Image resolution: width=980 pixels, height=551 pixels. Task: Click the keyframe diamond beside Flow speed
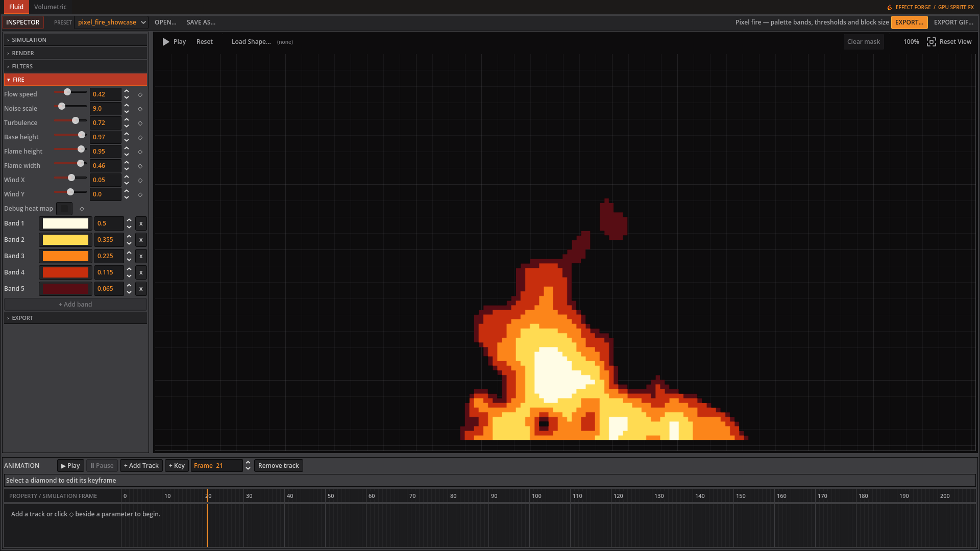[140, 94]
